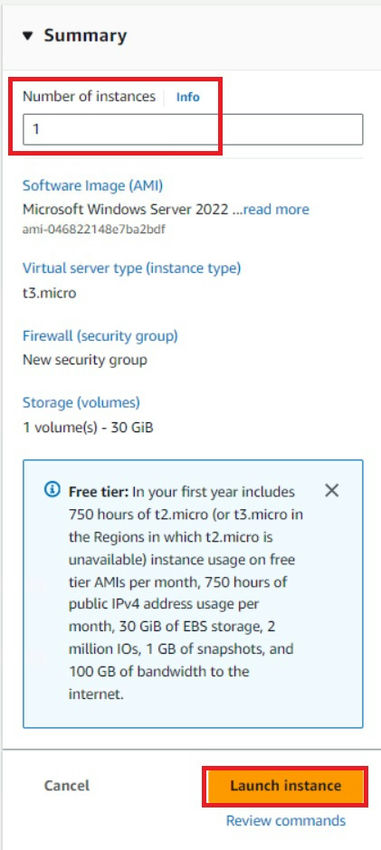Collapse the Summary section triangle

pyautogui.click(x=28, y=36)
